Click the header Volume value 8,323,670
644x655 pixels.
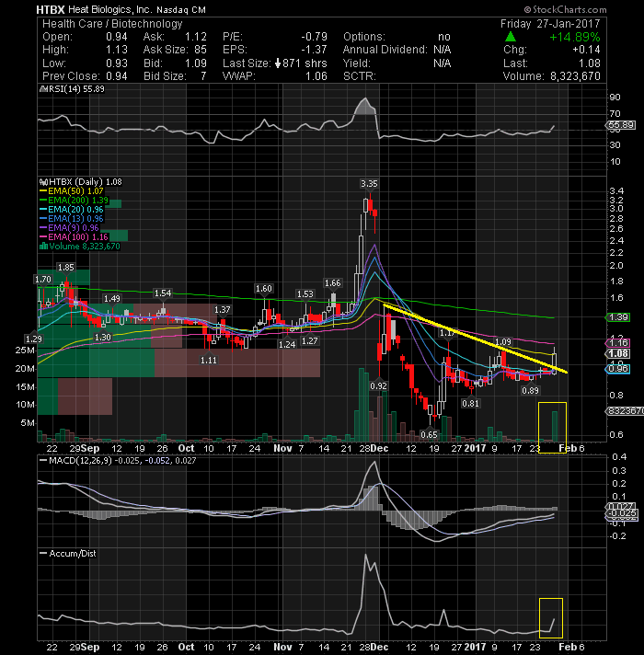(575, 76)
